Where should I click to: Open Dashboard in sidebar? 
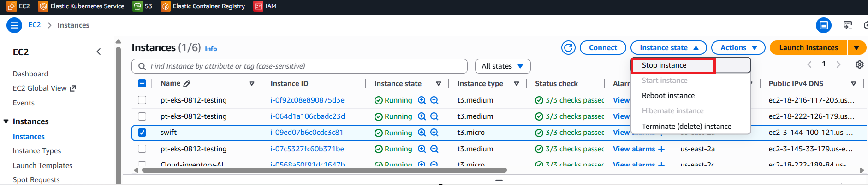[30, 74]
